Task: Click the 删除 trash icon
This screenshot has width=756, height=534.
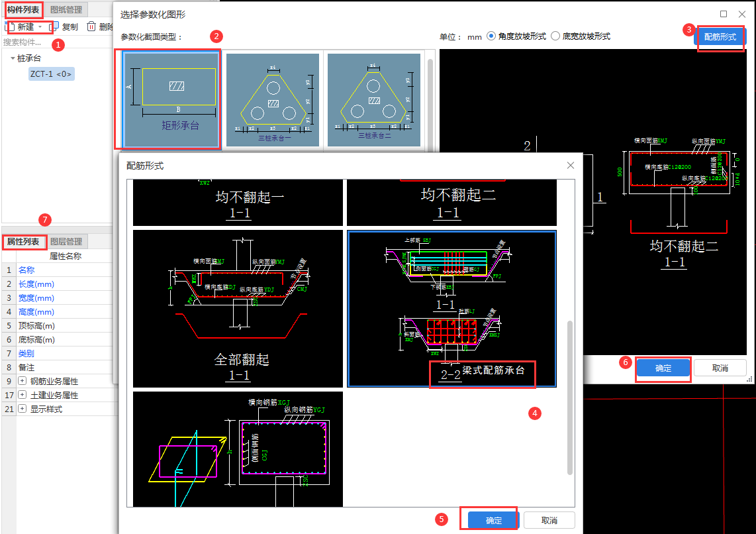Action: point(91,27)
